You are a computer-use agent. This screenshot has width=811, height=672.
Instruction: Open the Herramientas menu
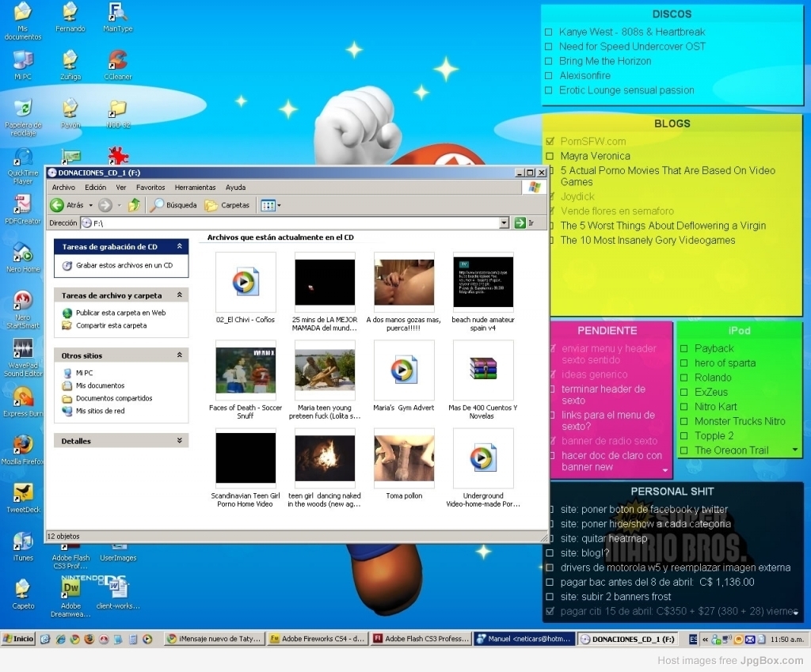[195, 187]
